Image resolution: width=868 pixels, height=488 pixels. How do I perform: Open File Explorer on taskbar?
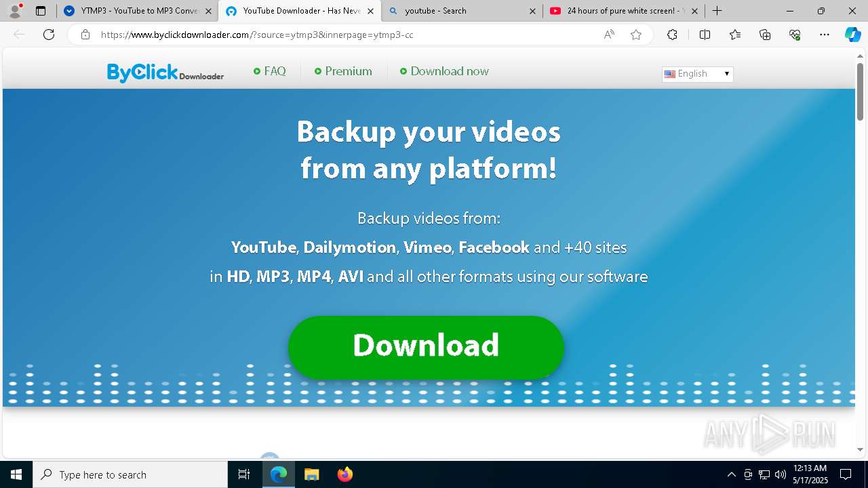pyautogui.click(x=311, y=474)
